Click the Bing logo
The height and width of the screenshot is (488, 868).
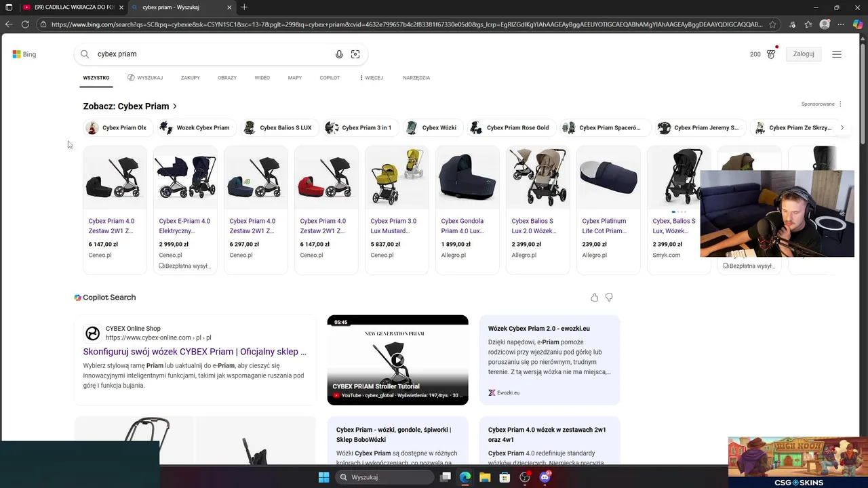[24, 54]
